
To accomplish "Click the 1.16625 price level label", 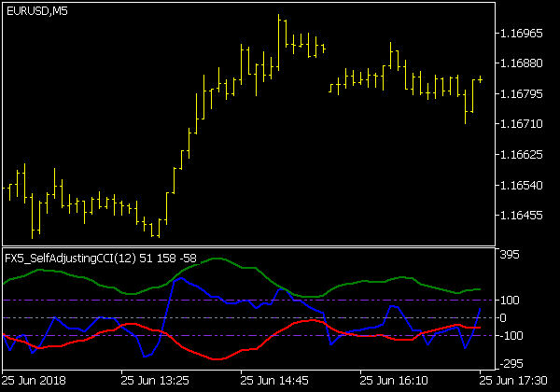I will click(522, 155).
